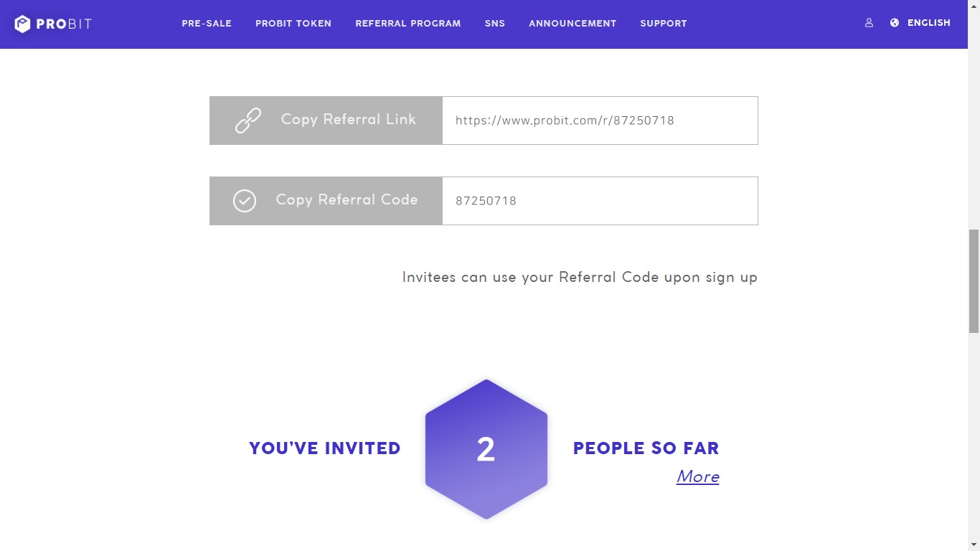Open the SUPPORT page
The height and width of the screenshot is (551, 980).
pyautogui.click(x=664, y=24)
